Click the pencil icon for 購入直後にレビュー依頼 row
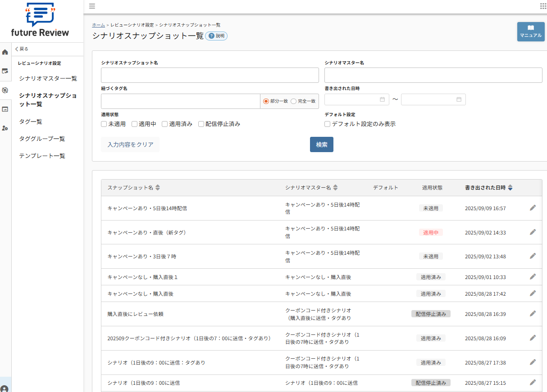Screen dimensions: 547x392 pyautogui.click(x=533, y=314)
